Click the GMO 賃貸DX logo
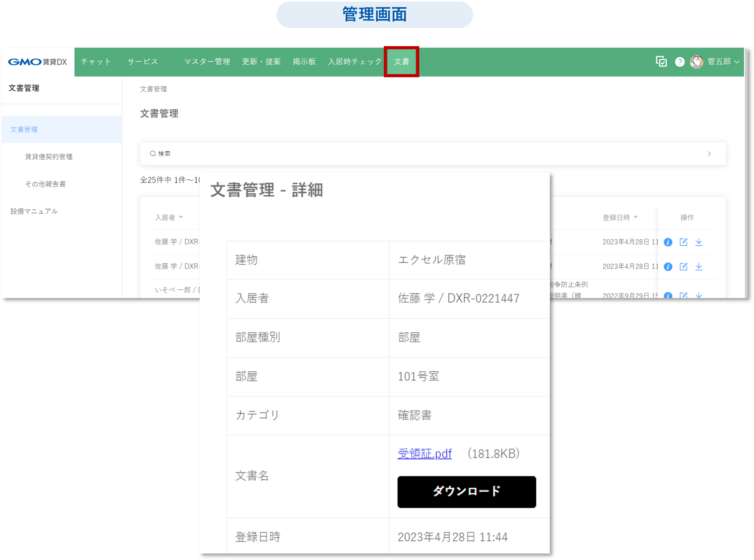Image resolution: width=754 pixels, height=560 pixels. coord(38,62)
